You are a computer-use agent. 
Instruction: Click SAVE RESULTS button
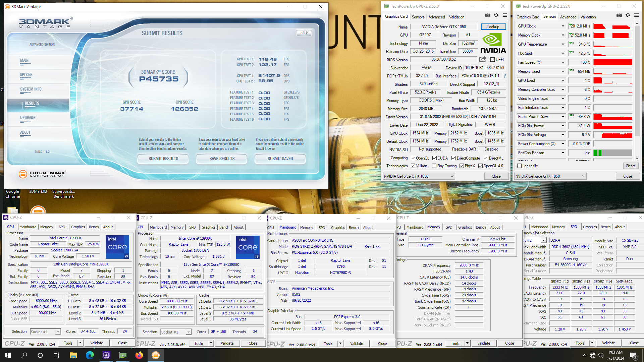(x=222, y=159)
